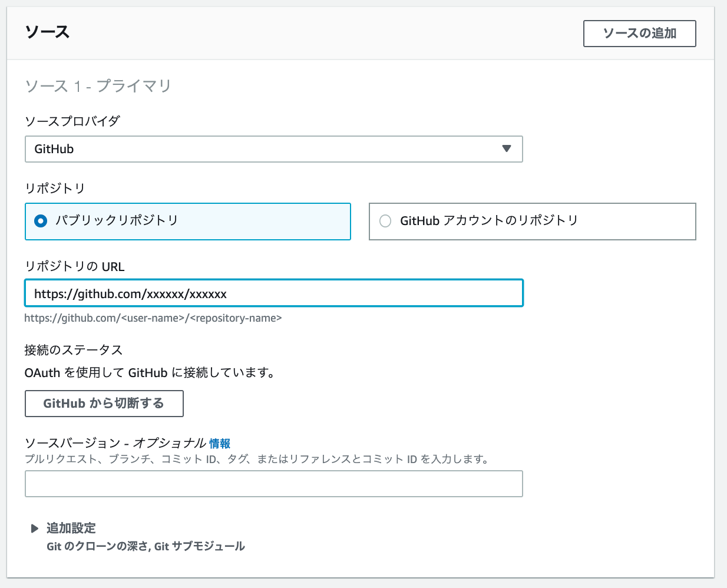Click the https://github.com/<user-name>/<repository-name> hint text

click(x=153, y=318)
